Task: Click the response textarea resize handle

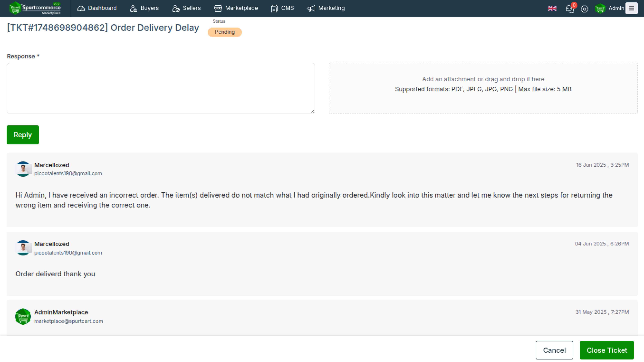Action: [313, 111]
